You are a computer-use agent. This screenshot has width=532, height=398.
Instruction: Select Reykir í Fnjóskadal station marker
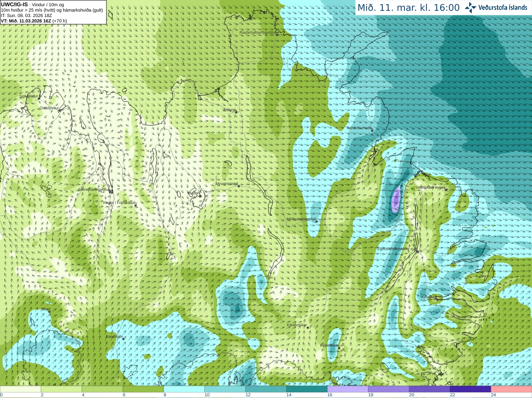pyautogui.click(x=135, y=206)
